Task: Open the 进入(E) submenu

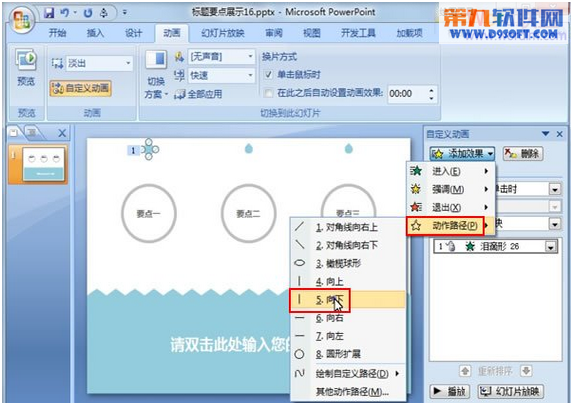Action: coord(450,171)
